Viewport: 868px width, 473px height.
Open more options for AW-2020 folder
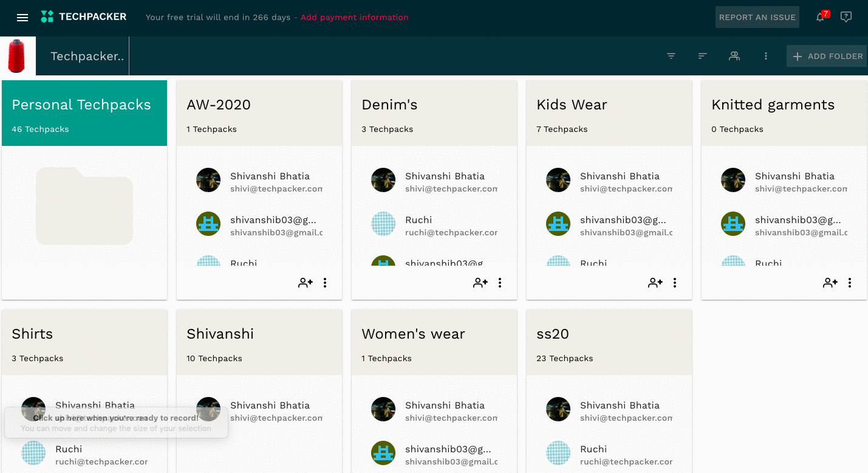click(325, 283)
